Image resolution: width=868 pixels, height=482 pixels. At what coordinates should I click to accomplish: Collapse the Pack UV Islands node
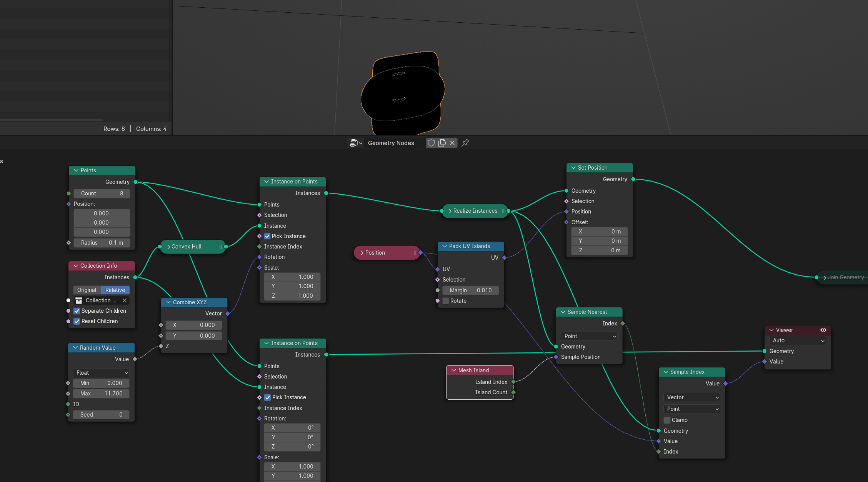point(444,246)
